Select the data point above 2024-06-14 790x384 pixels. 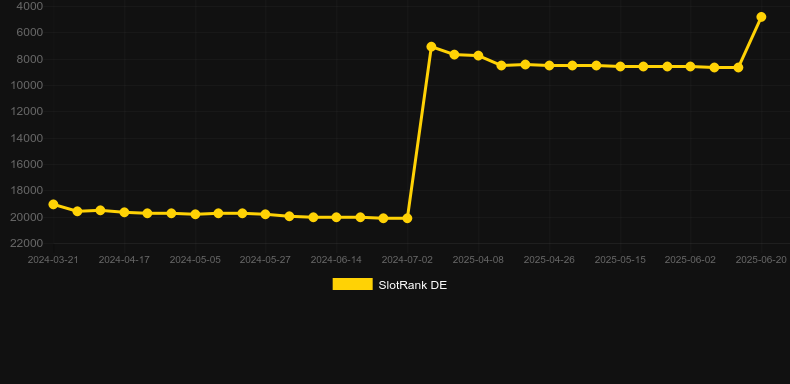(337, 217)
